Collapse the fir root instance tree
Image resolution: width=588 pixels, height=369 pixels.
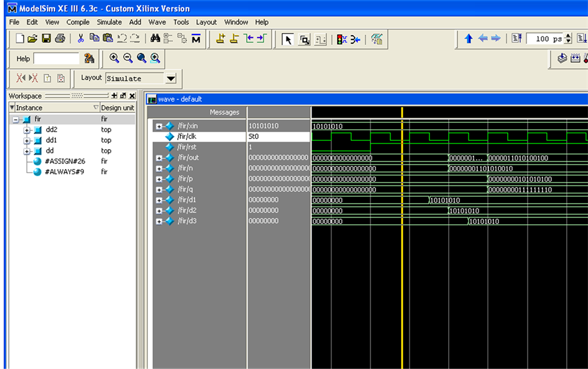pyautogui.click(x=16, y=119)
